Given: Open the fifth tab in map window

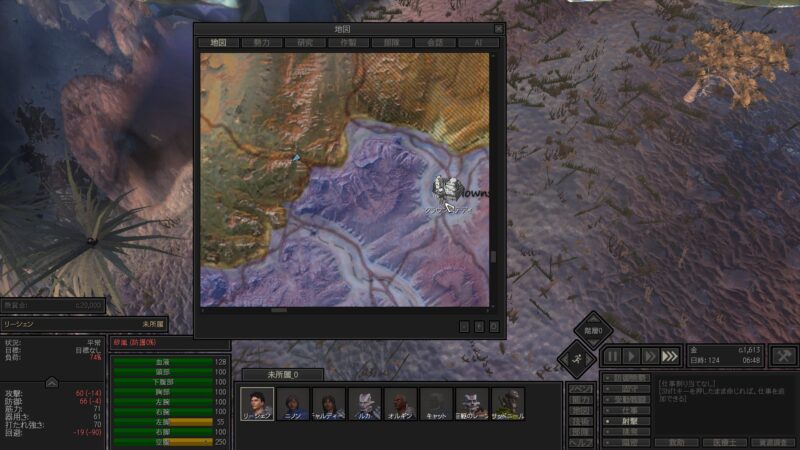Looking at the screenshot, I should (x=392, y=43).
